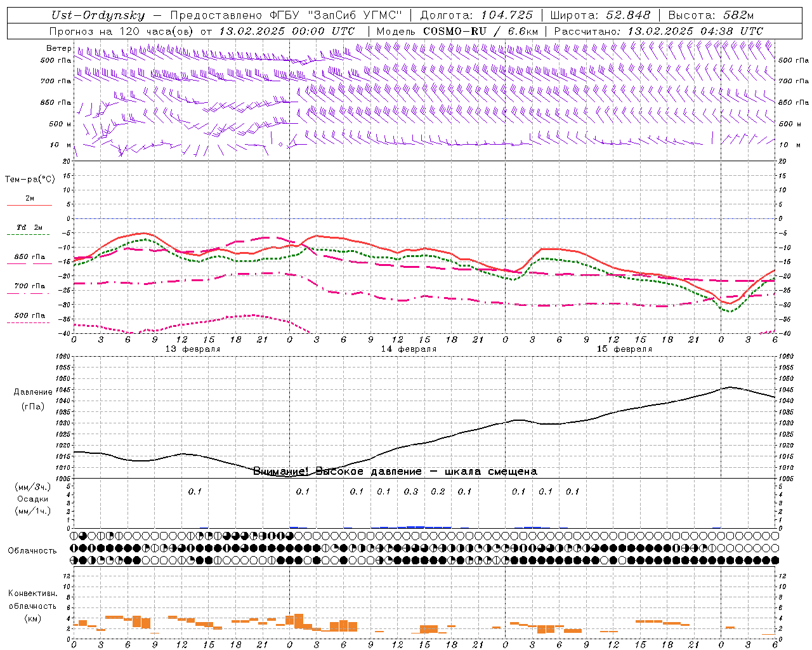The width and height of the screenshot is (812, 650).
Task: Click the 14 февраля date label
Action: 409,349
